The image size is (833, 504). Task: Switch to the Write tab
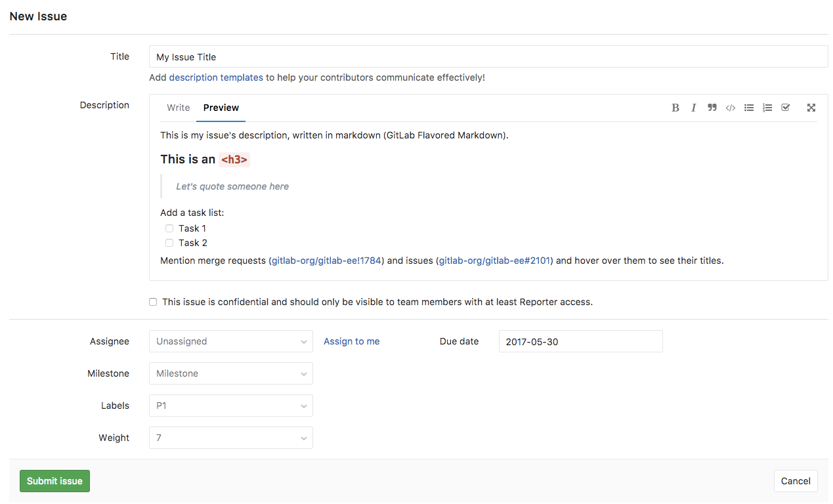178,108
